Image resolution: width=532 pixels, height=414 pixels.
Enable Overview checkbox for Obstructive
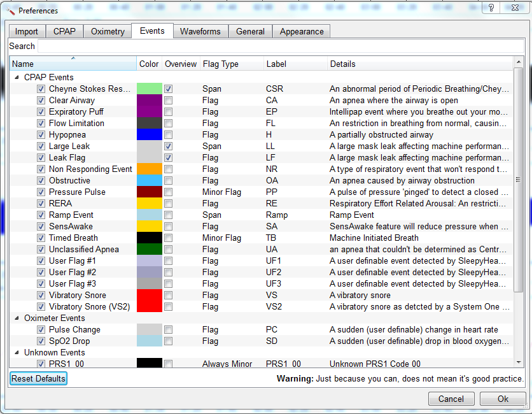point(168,181)
